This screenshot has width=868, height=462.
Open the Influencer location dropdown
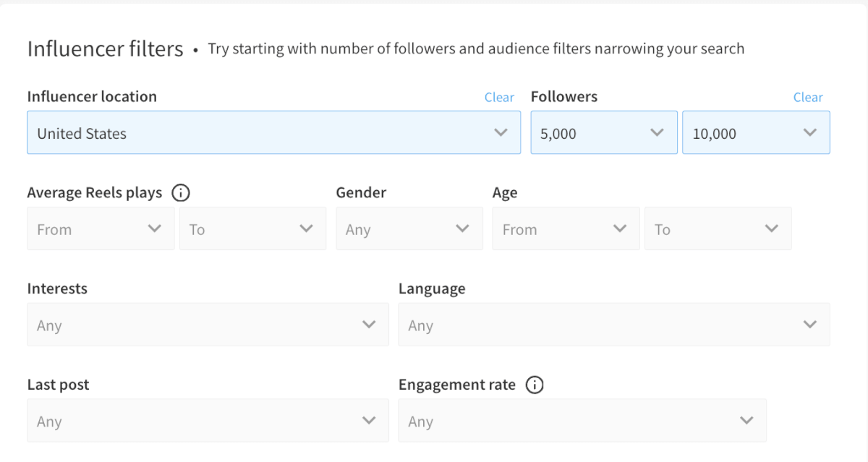273,132
